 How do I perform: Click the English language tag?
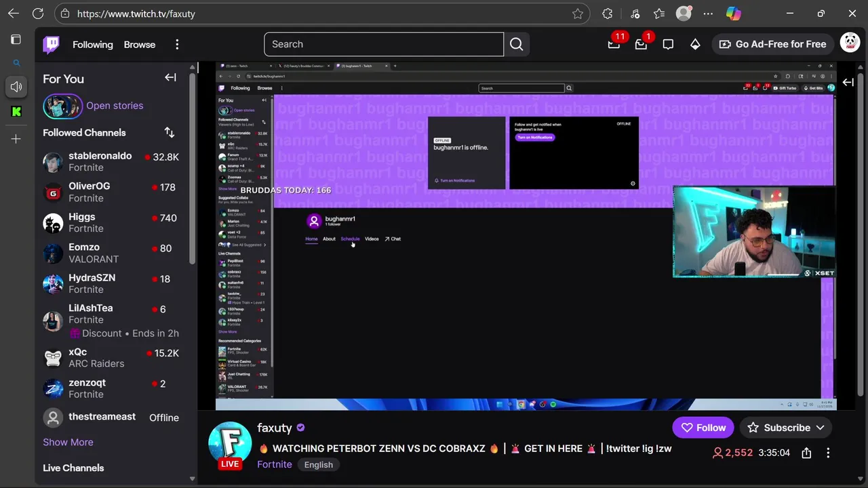tap(319, 465)
